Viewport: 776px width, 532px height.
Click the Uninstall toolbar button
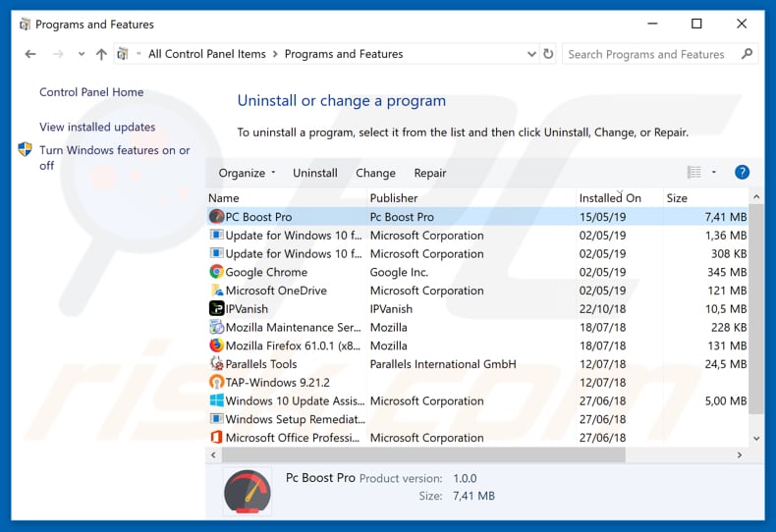click(315, 173)
